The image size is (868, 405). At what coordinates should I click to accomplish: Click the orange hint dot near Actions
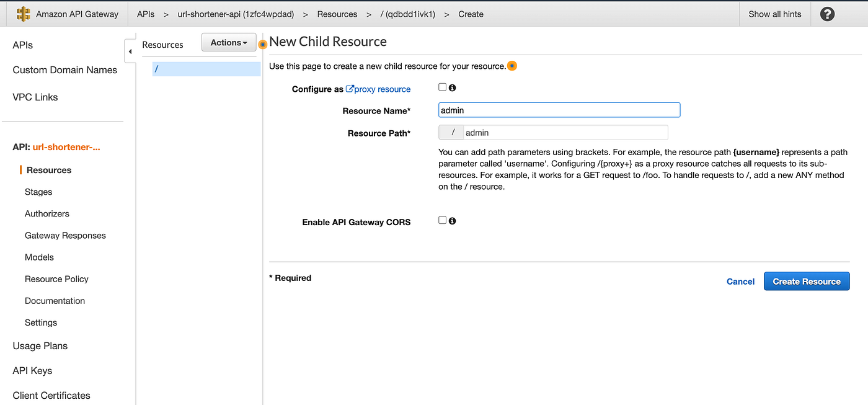263,45
